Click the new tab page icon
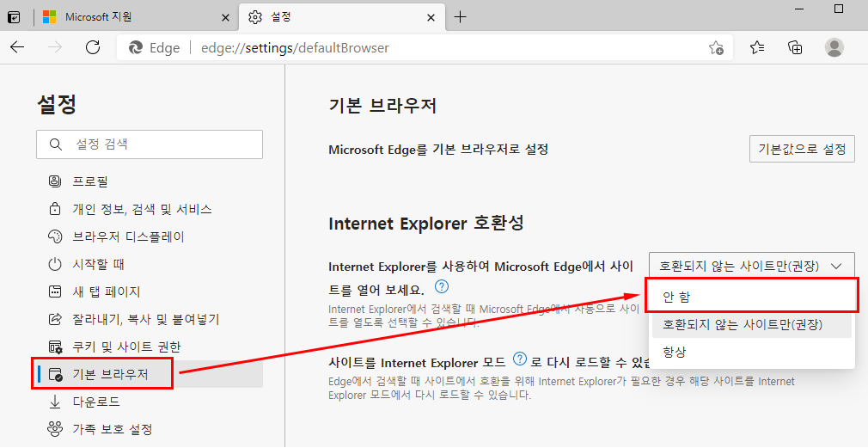 pyautogui.click(x=55, y=292)
